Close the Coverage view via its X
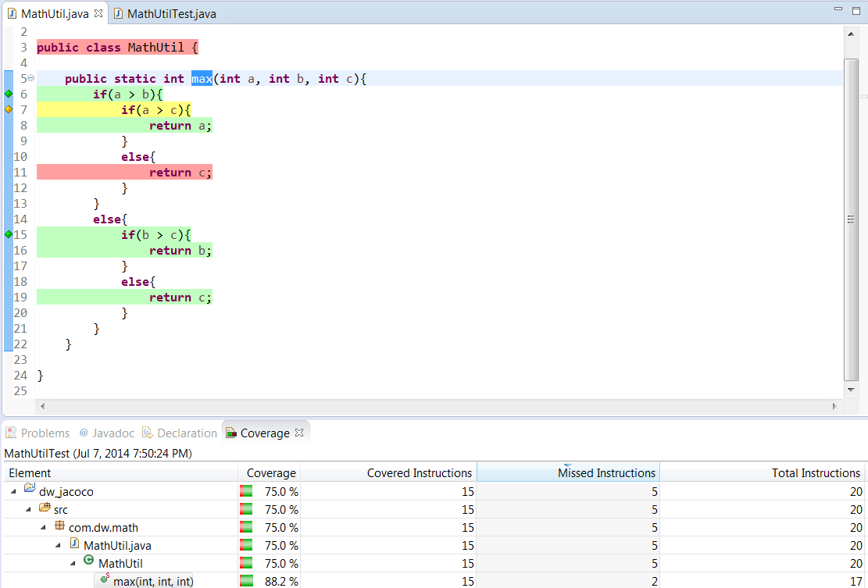This screenshot has width=868, height=588. pos(299,433)
